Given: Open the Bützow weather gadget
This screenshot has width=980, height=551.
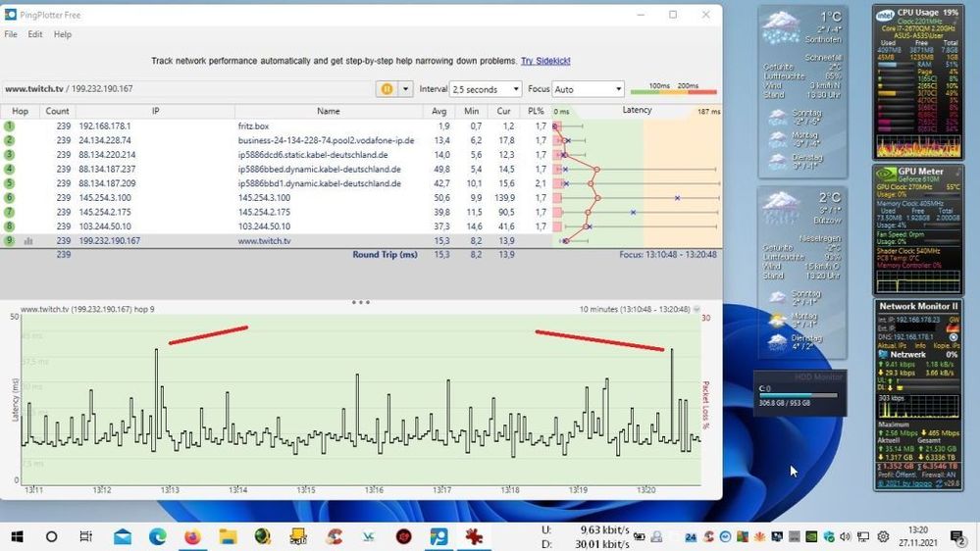Looking at the screenshot, I should [x=802, y=272].
